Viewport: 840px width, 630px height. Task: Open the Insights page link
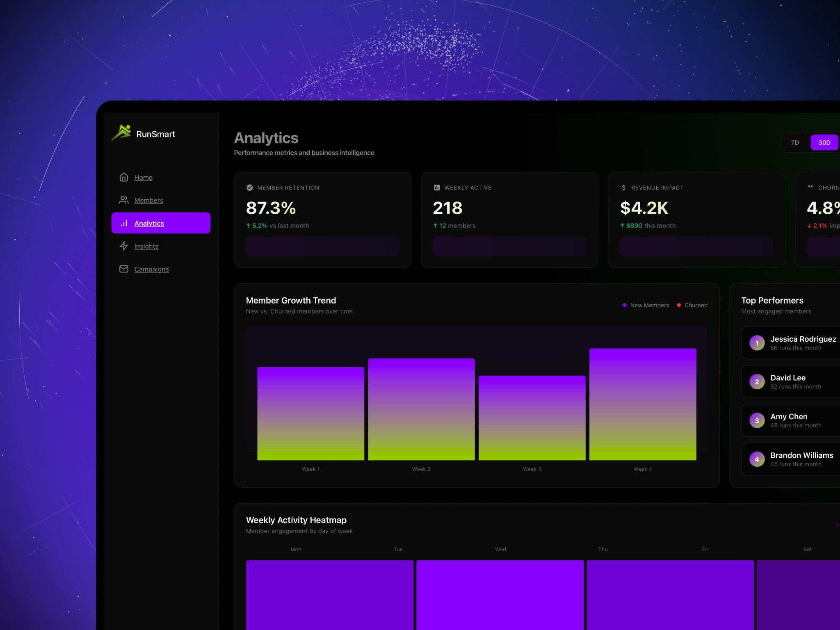pyautogui.click(x=146, y=246)
